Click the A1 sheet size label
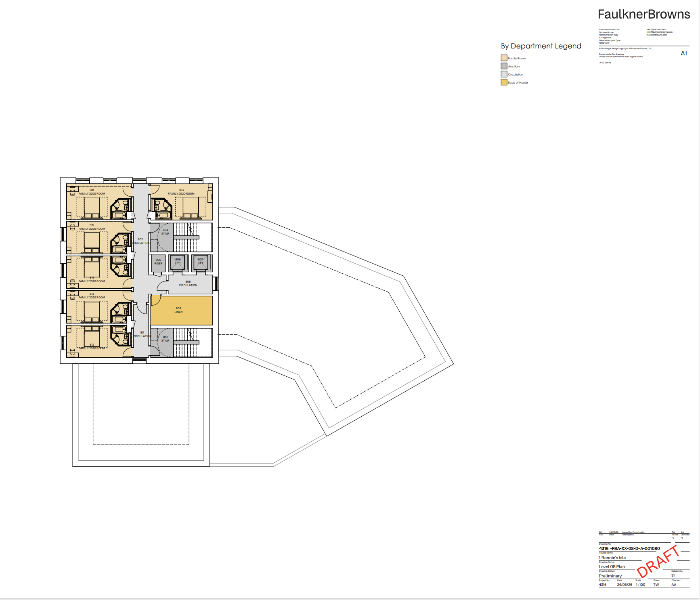This screenshot has height=600, width=700. [x=684, y=53]
